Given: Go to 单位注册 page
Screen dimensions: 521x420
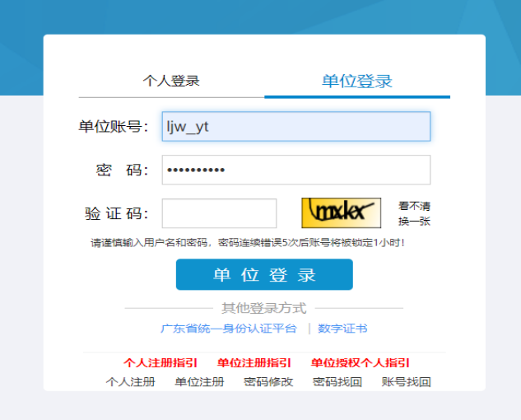Looking at the screenshot, I should coord(200,382).
